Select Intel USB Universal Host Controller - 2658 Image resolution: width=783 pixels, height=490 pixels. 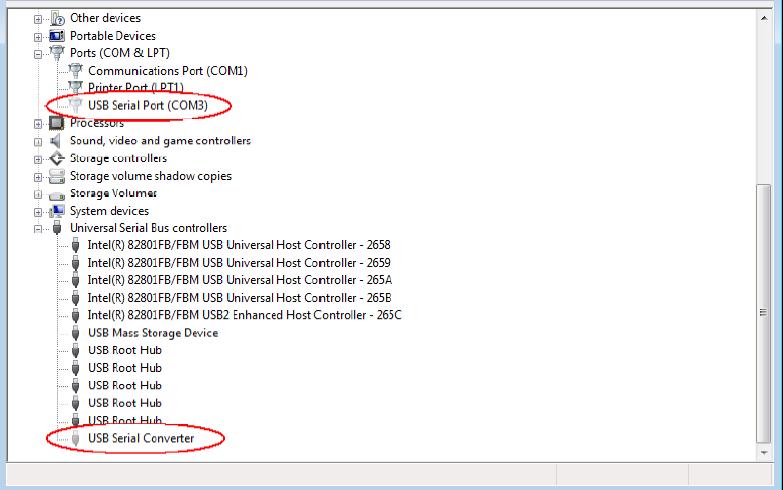238,245
